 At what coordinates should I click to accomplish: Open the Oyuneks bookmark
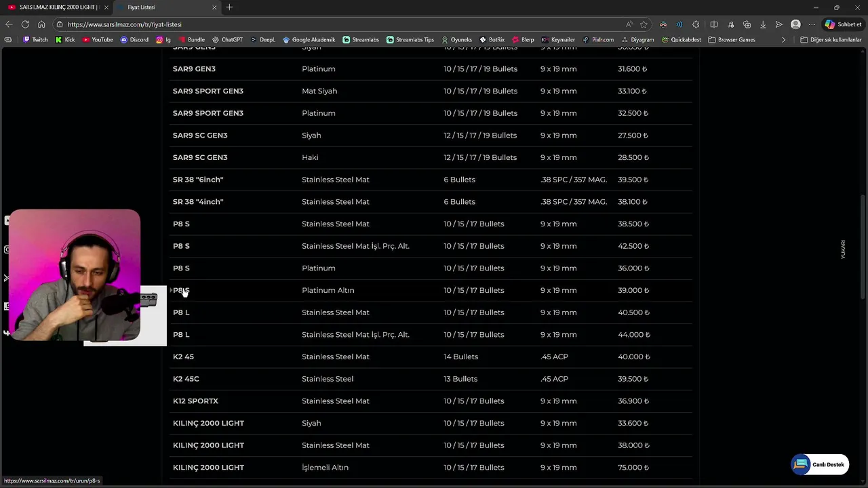click(456, 40)
